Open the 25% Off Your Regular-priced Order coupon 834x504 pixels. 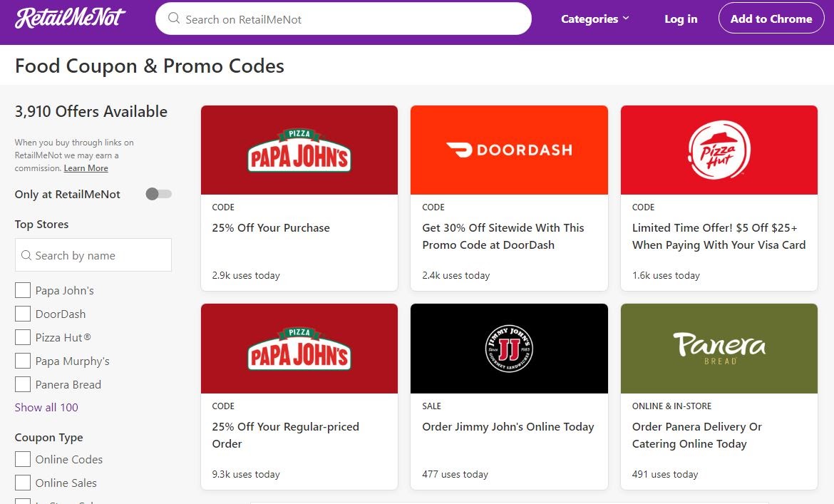(299, 436)
